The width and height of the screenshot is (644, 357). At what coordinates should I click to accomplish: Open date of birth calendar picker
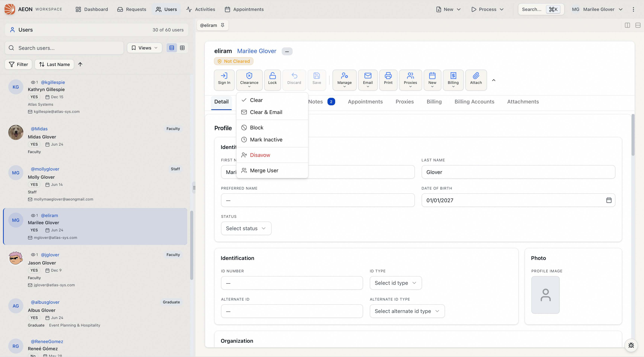tap(609, 200)
